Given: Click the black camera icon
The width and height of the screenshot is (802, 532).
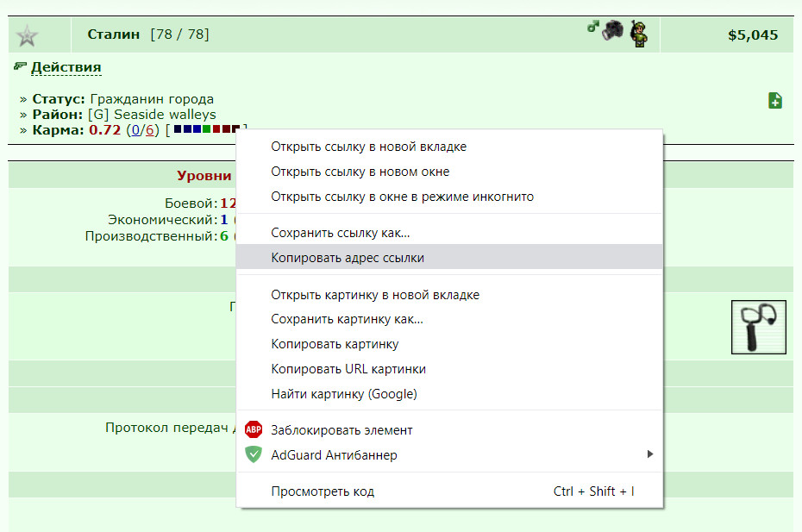Looking at the screenshot, I should pyautogui.click(x=613, y=30).
